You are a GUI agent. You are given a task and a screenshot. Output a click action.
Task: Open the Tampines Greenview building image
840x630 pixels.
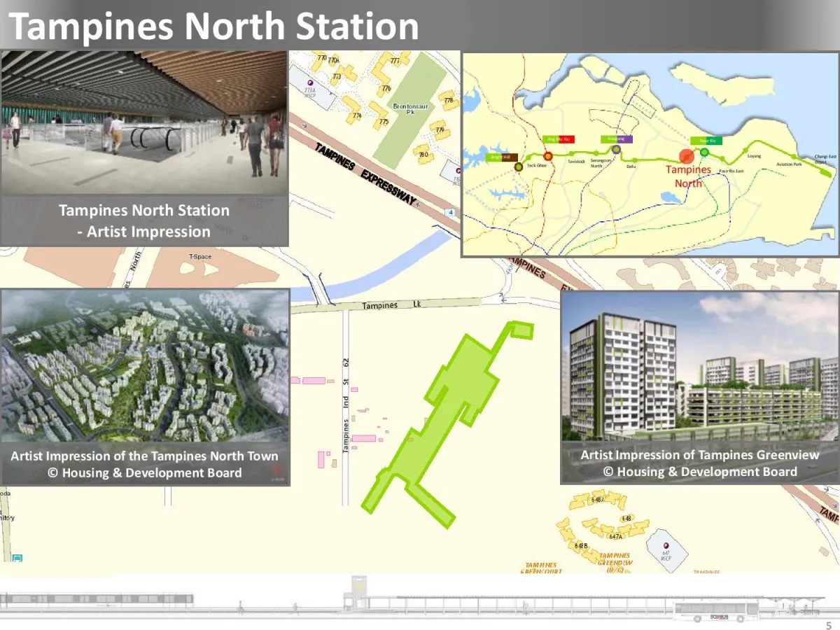pos(700,367)
